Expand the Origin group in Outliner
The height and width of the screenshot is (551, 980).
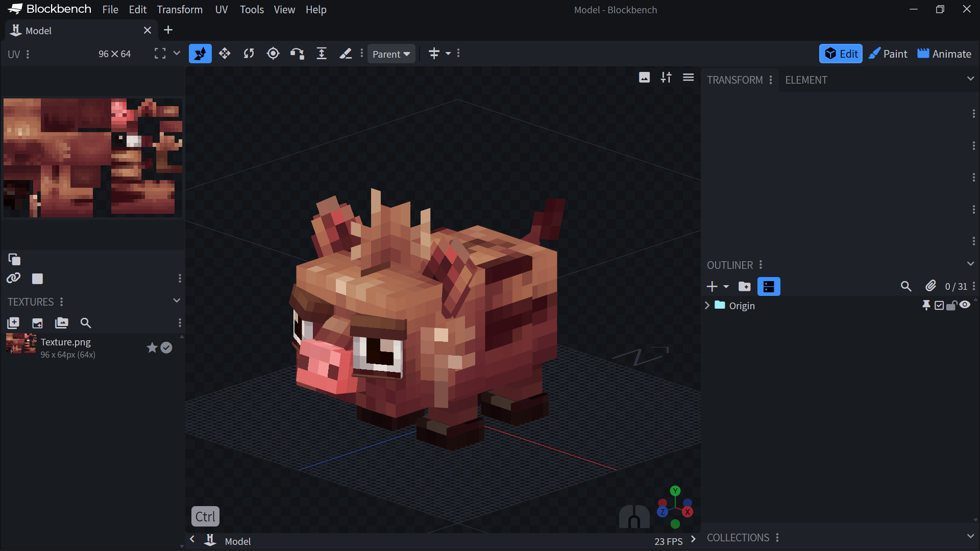click(x=707, y=306)
